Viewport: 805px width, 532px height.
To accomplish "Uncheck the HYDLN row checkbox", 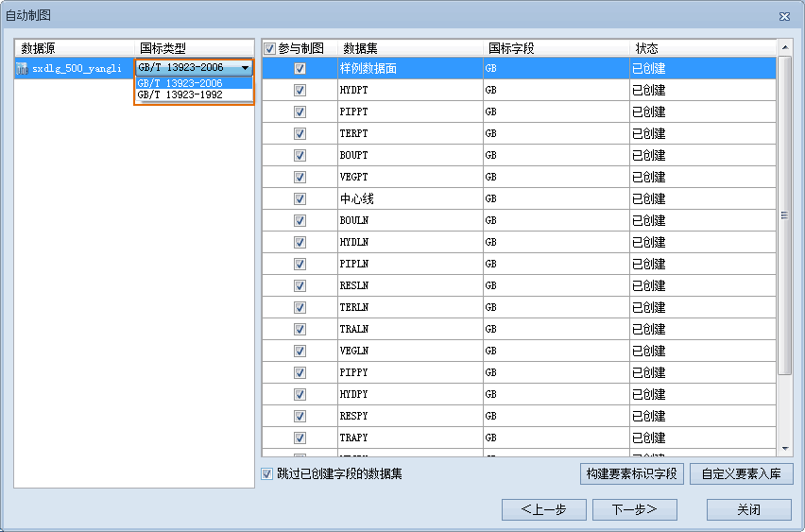I will click(x=300, y=243).
